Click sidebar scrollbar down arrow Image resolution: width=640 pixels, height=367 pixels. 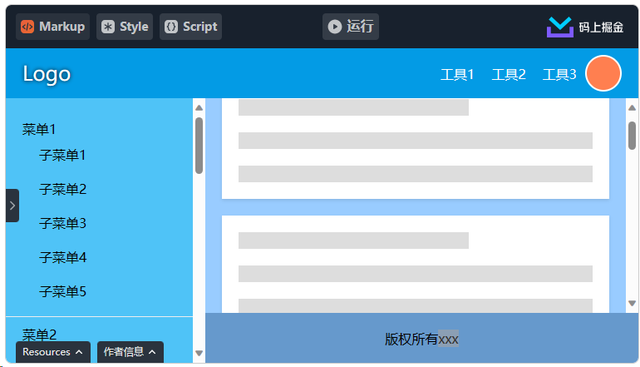199,353
